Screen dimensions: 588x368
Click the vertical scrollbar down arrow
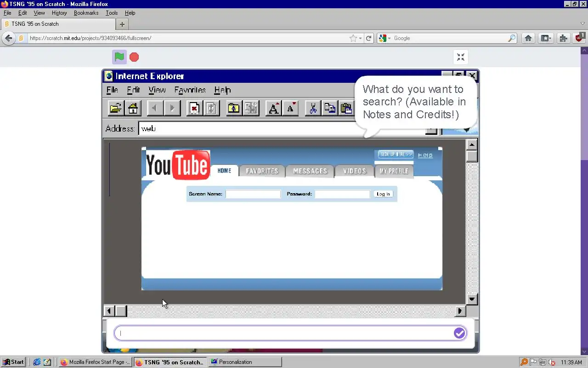pos(472,299)
